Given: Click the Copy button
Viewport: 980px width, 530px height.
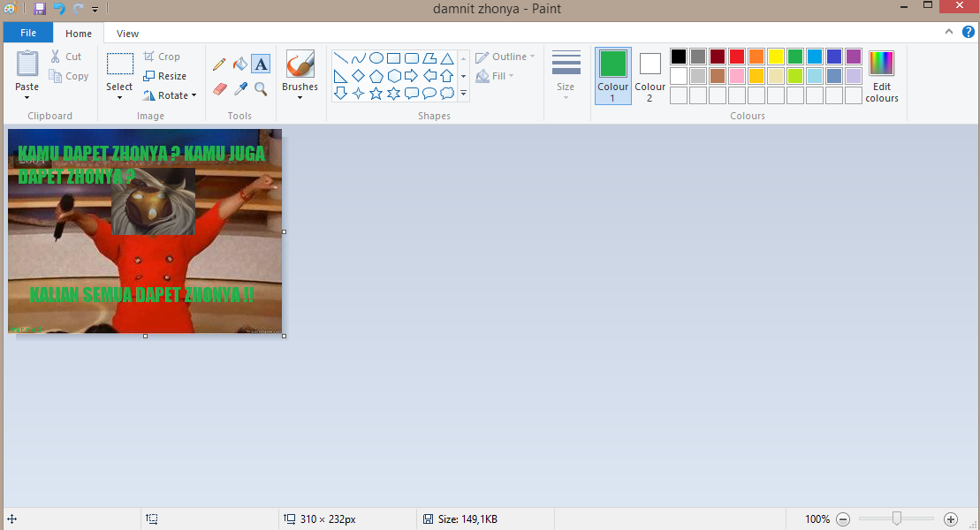Looking at the screenshot, I should 69,76.
